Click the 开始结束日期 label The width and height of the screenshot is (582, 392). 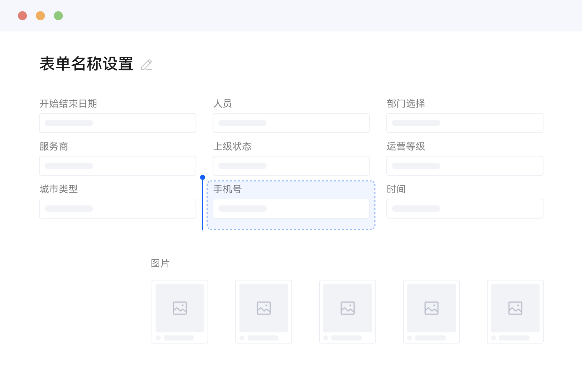coord(68,104)
